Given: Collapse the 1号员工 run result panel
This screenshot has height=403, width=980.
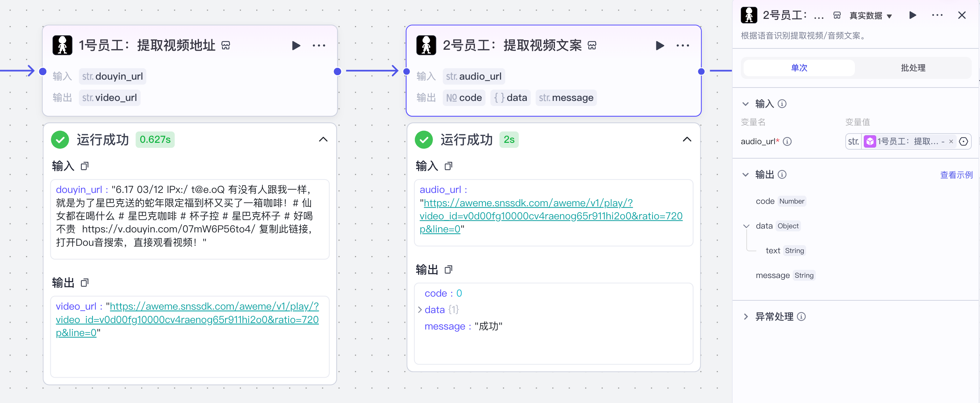Looking at the screenshot, I should pyautogui.click(x=323, y=139).
